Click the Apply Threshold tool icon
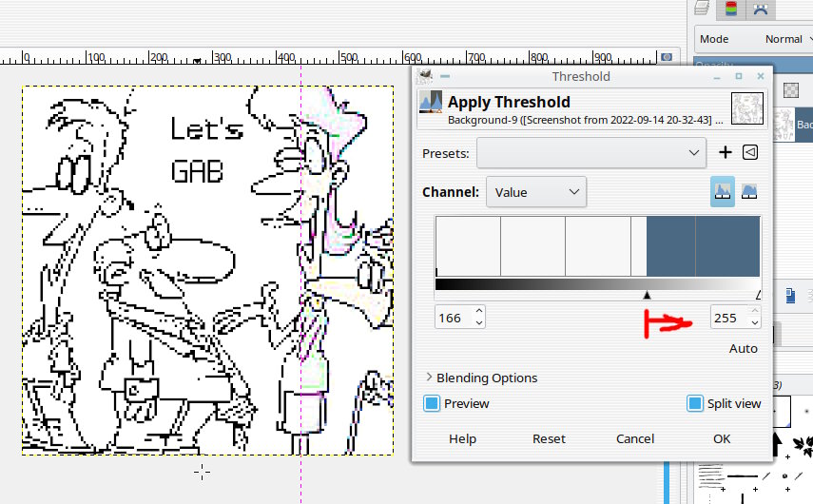The height and width of the screenshot is (504, 813). 430,102
